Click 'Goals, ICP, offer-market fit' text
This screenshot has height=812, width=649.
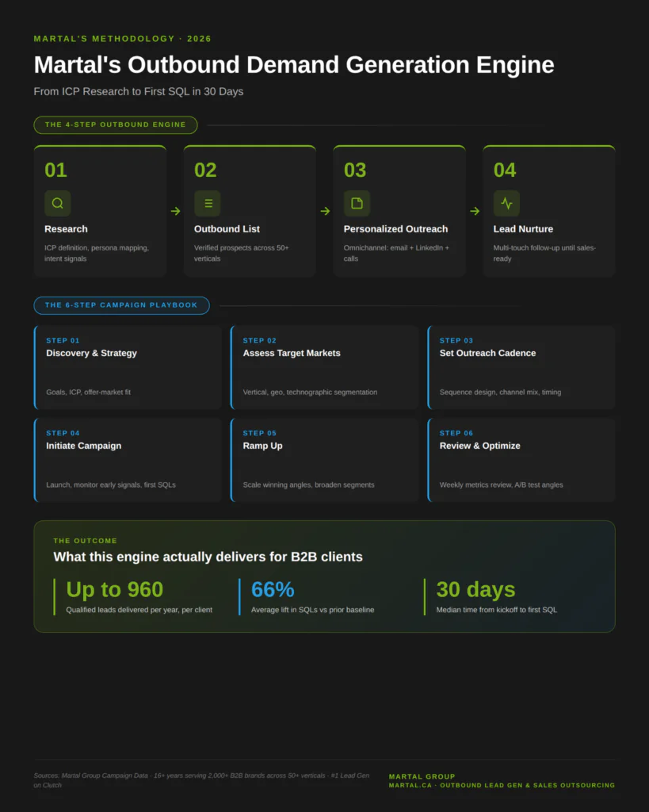click(x=89, y=392)
